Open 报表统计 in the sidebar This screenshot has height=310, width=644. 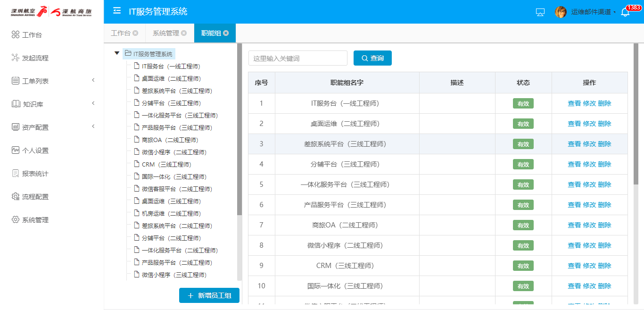(35, 174)
